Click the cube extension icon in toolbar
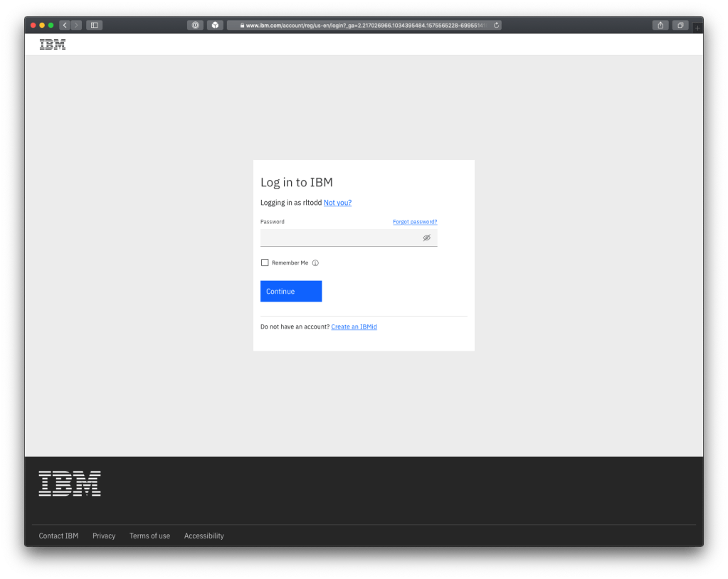This screenshot has width=728, height=579. click(215, 26)
